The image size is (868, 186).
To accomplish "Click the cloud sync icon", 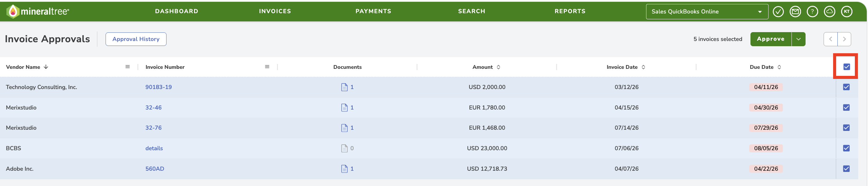I will pyautogui.click(x=829, y=12).
